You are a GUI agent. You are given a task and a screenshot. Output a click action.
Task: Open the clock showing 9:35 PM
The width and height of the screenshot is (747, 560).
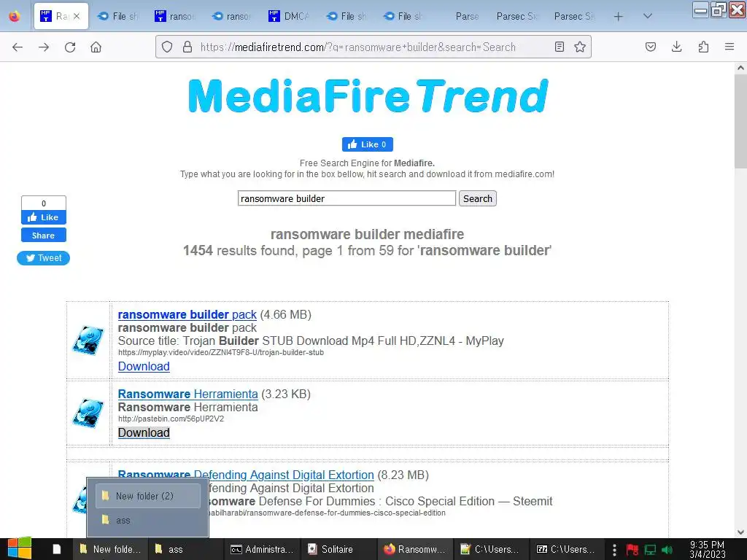tap(708, 549)
